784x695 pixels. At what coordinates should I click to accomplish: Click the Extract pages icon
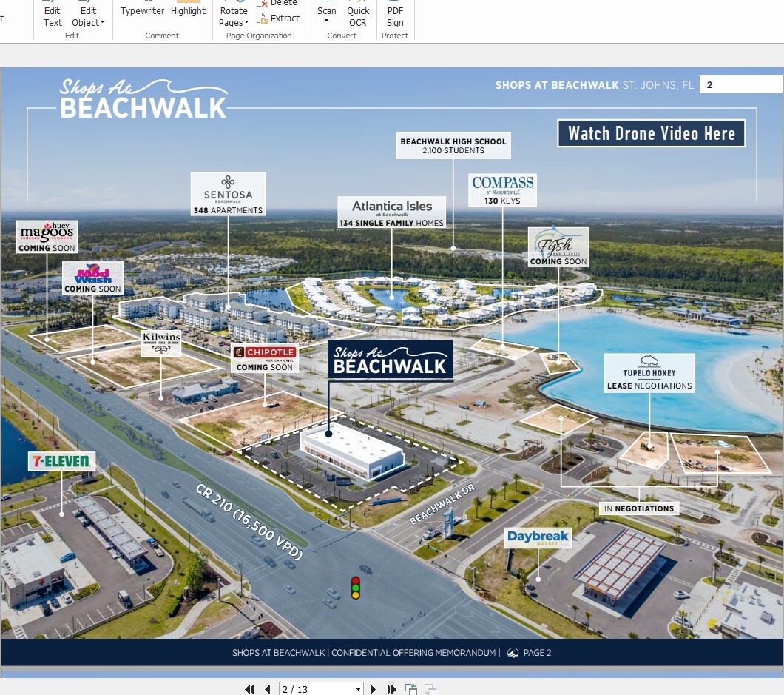(x=279, y=19)
